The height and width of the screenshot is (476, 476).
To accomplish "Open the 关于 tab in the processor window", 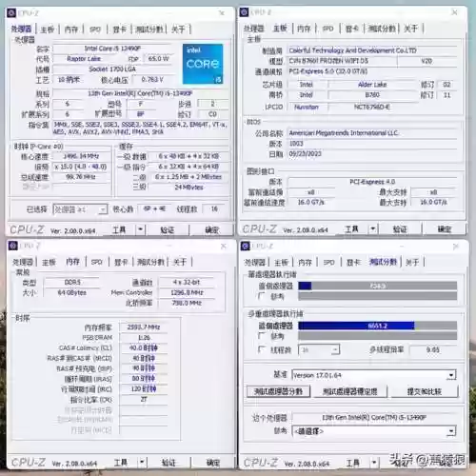I will [178, 30].
